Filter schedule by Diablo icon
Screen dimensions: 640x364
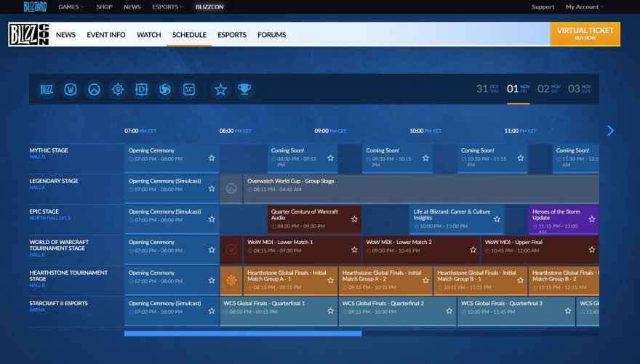(141, 89)
